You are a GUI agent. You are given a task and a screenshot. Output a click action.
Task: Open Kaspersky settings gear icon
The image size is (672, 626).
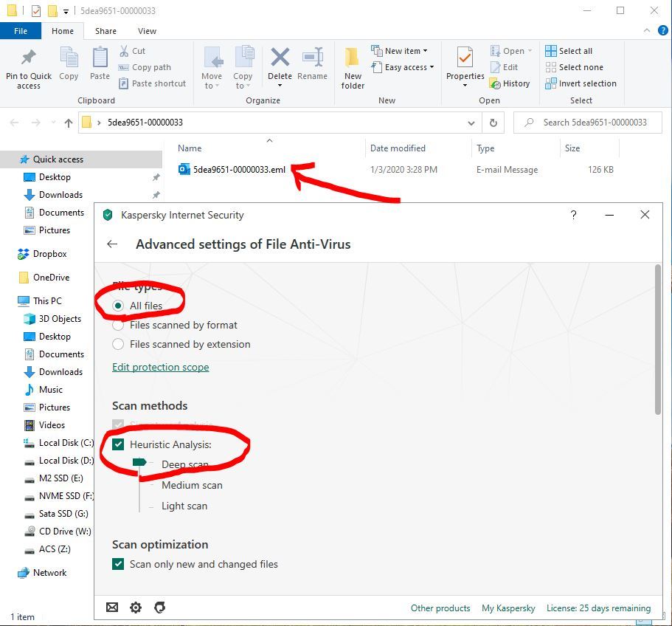[136, 608]
